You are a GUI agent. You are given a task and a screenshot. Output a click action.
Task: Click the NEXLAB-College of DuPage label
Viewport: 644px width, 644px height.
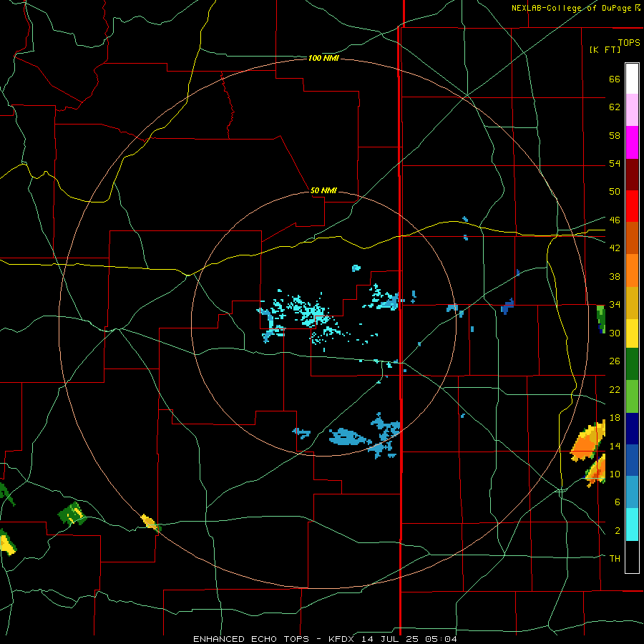point(572,8)
